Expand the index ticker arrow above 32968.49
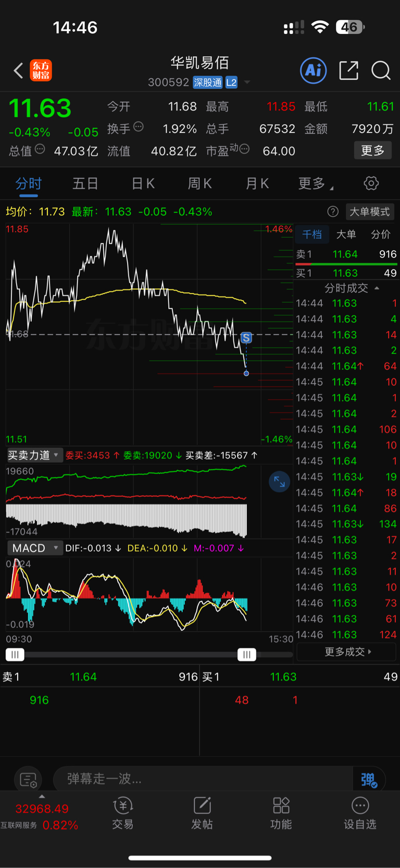Viewport: 400px width, 868px height. pyautogui.click(x=42, y=797)
